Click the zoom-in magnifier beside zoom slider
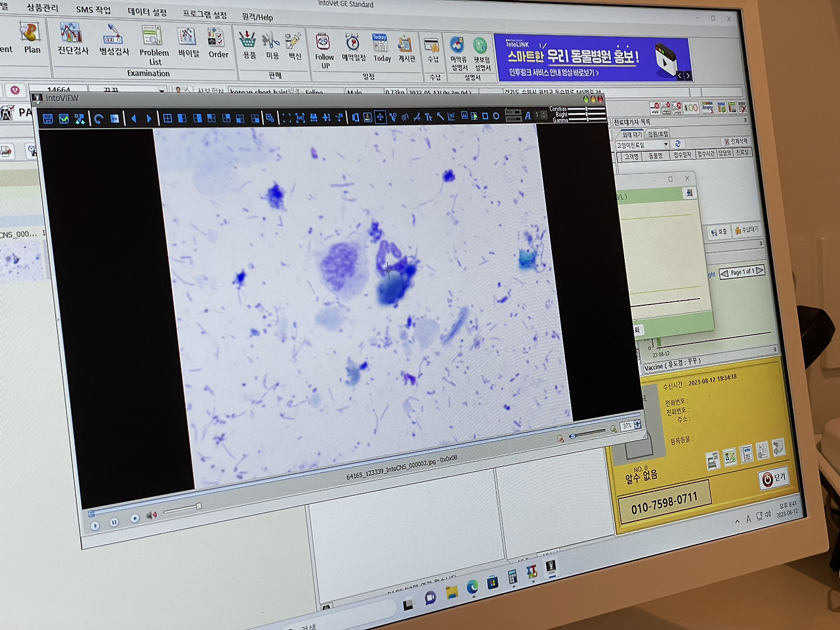 [613, 430]
